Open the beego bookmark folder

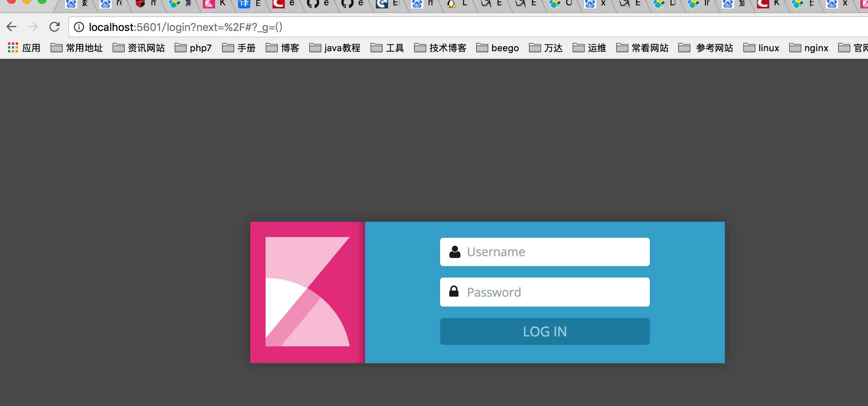coord(498,48)
